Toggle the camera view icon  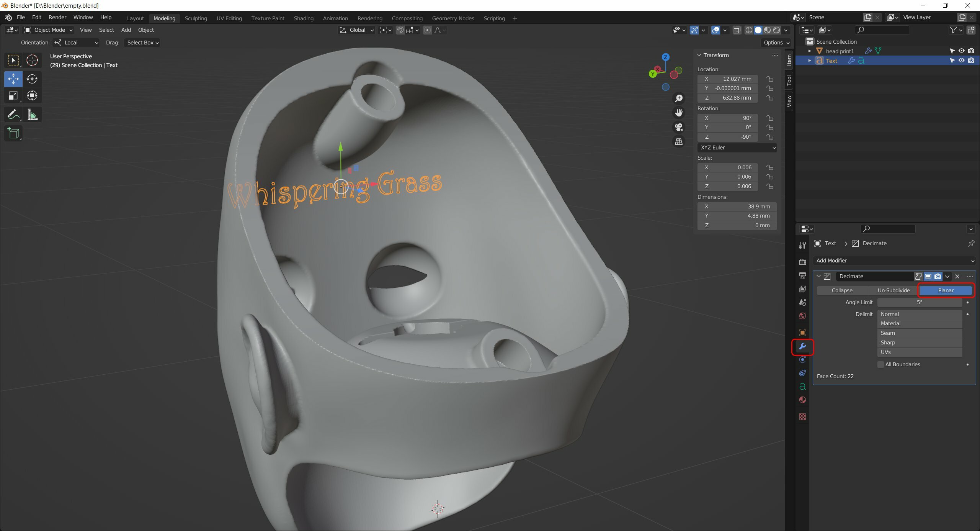coord(679,127)
